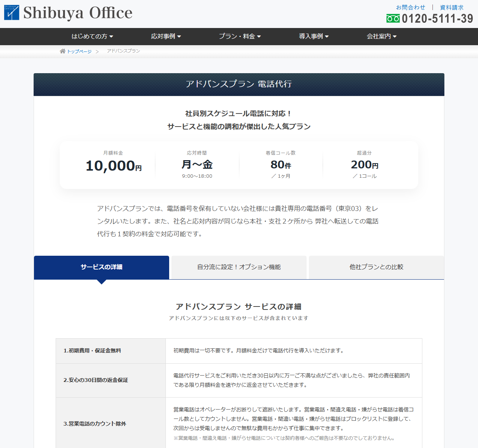The image size is (478, 448).
Task: Click the 着信コール数 label
Action: [281, 153]
